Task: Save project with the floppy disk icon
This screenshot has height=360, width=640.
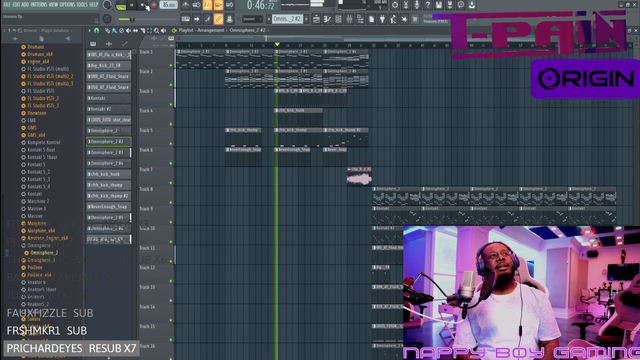Action: (x=439, y=5)
